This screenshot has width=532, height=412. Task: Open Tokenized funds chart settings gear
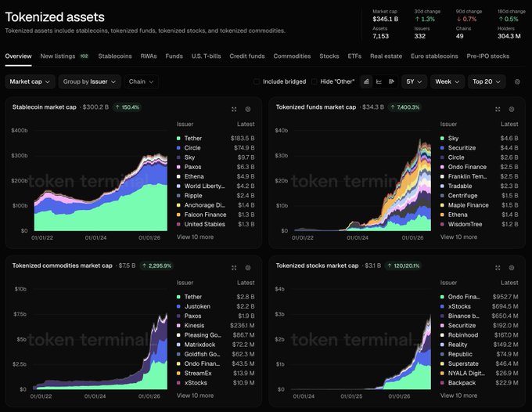[512, 109]
